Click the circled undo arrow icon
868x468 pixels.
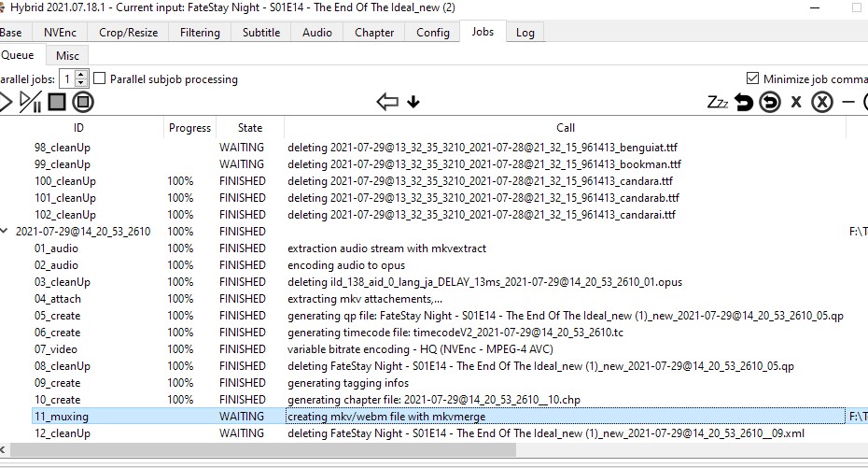click(x=769, y=102)
